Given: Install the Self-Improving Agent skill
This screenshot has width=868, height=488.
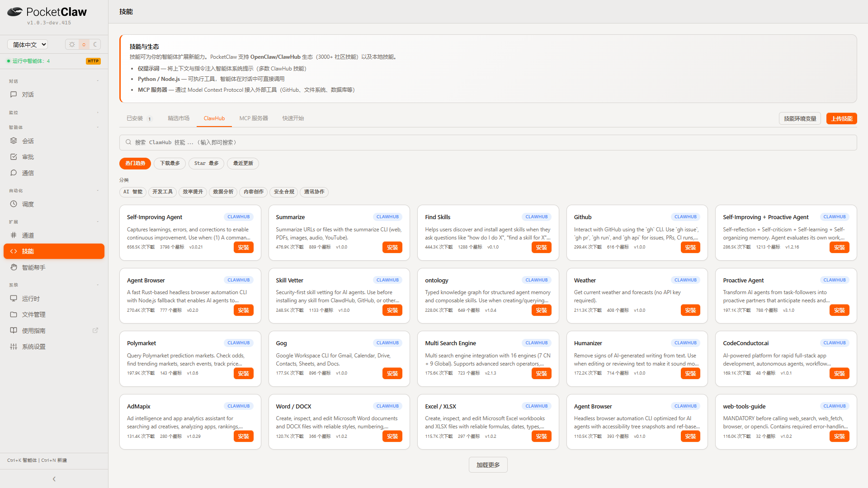Looking at the screenshot, I should (x=244, y=248).
